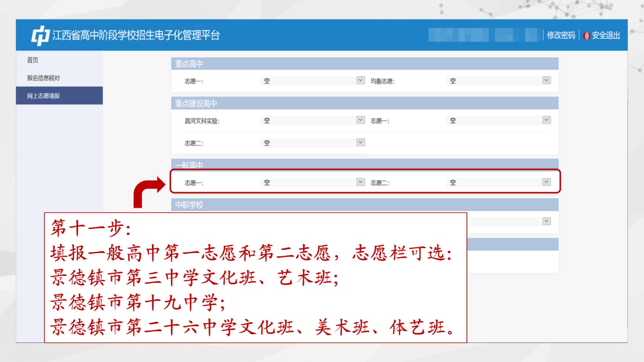Expand the 昌河文科实验 dropdown

coord(361,120)
